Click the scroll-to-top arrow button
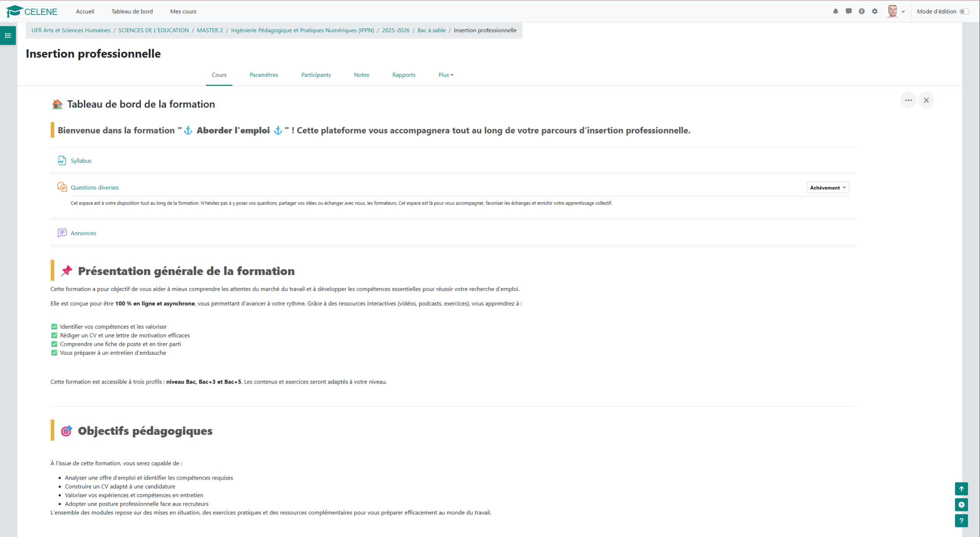 tap(961, 489)
